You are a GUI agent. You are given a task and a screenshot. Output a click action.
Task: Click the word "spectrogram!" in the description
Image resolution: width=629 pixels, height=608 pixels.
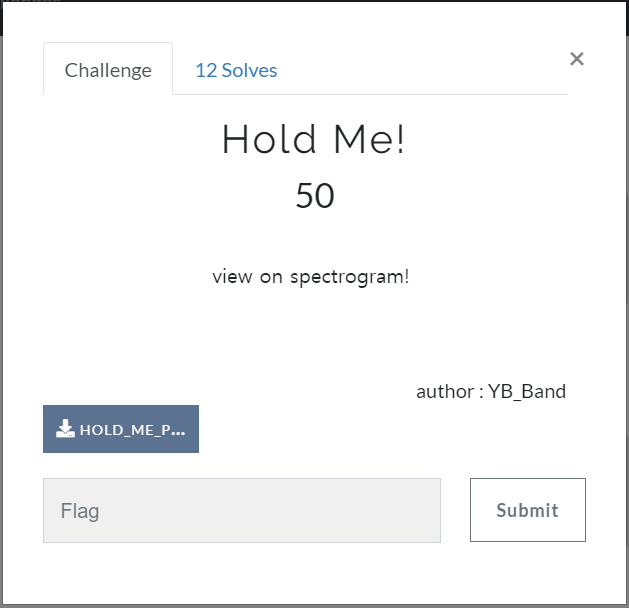click(x=349, y=277)
